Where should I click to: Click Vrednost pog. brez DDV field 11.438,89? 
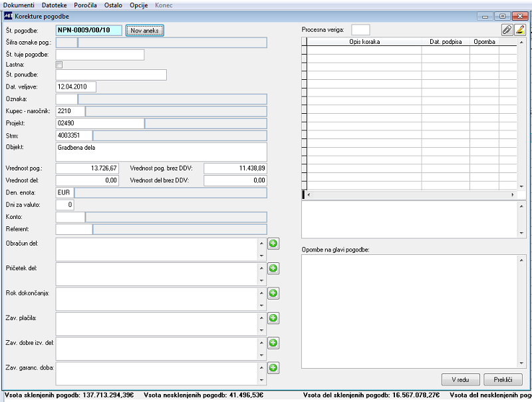click(235, 168)
